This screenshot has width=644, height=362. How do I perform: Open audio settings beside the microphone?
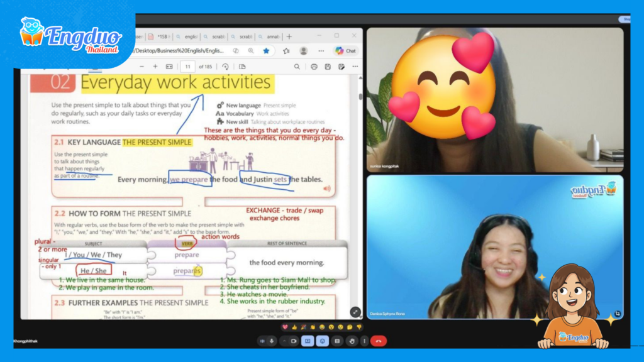(x=262, y=341)
